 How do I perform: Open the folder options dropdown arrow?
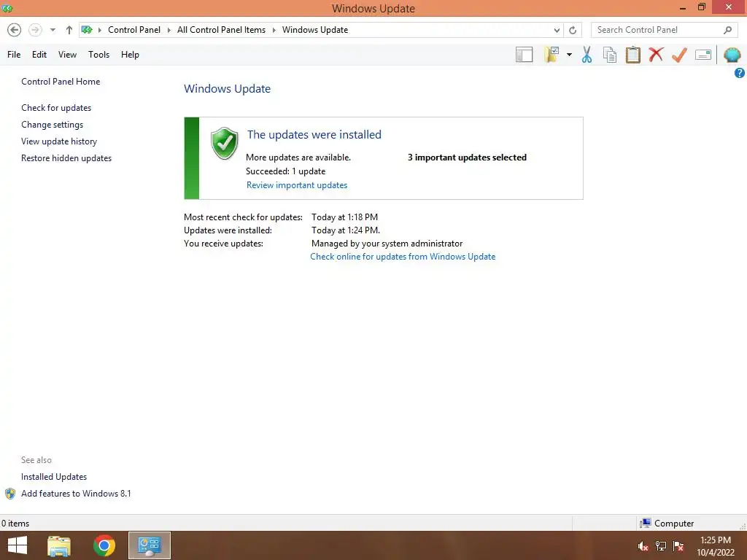[569, 55]
